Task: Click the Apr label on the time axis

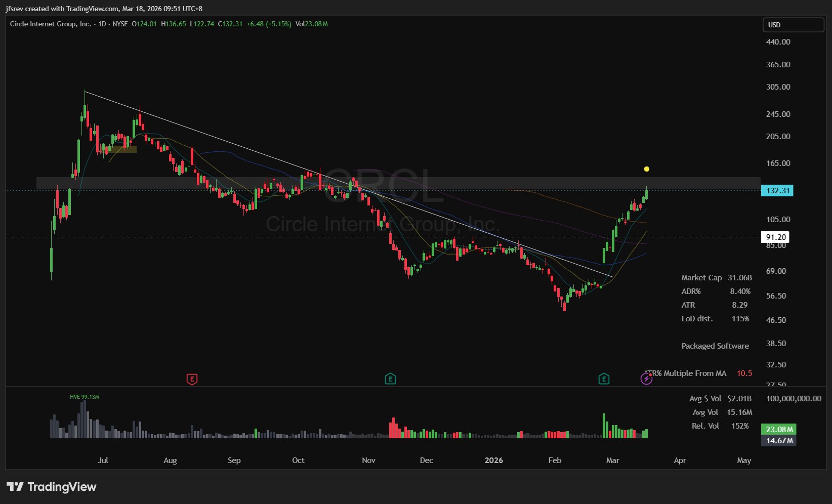Action: (680, 460)
